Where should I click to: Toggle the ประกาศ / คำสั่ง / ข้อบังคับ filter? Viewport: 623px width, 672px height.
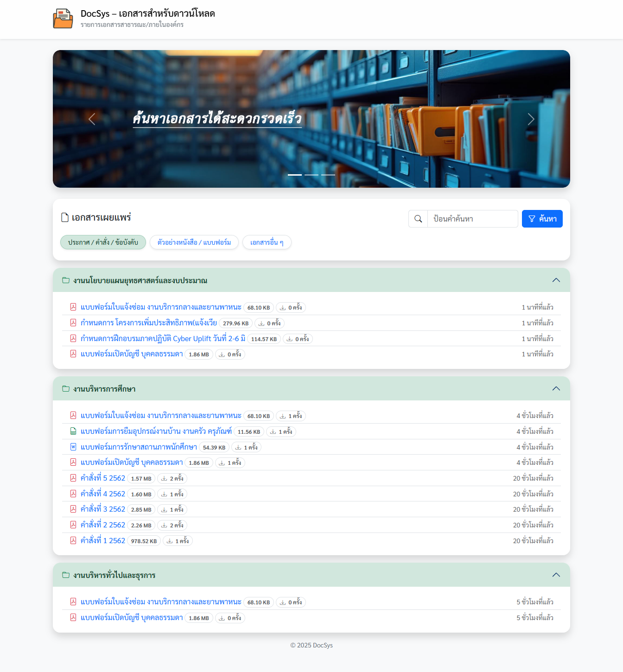103,242
